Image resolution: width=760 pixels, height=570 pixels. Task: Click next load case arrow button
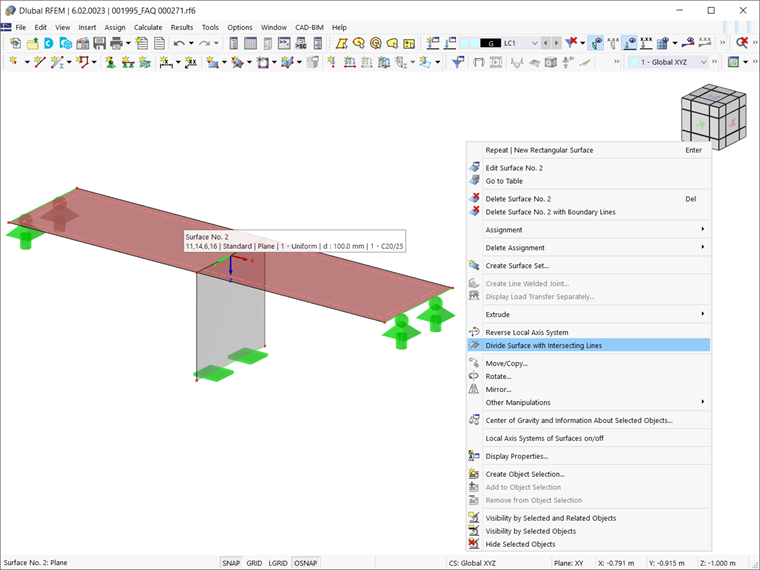(x=556, y=43)
